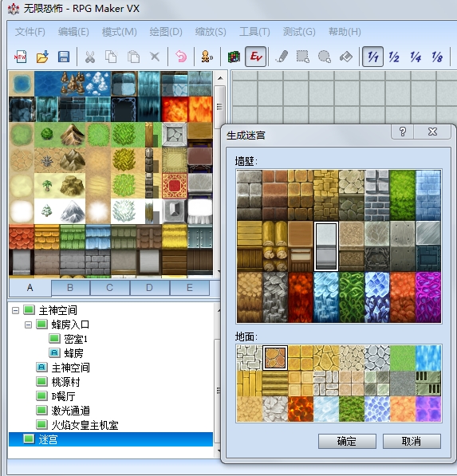
Task: Open the 测试(G) menu
Action: click(299, 32)
